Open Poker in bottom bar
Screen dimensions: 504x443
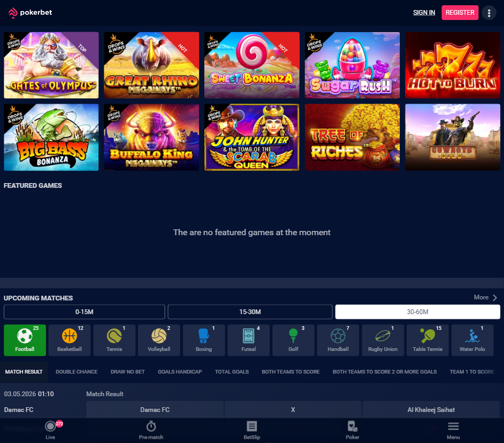(353, 430)
